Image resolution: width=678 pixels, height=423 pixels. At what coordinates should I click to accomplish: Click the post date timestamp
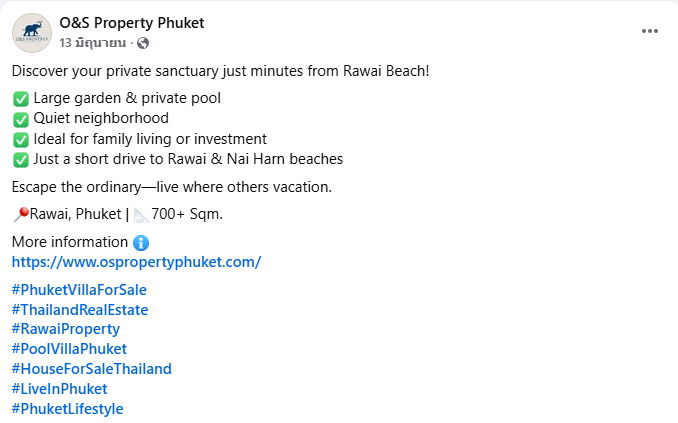(93, 43)
